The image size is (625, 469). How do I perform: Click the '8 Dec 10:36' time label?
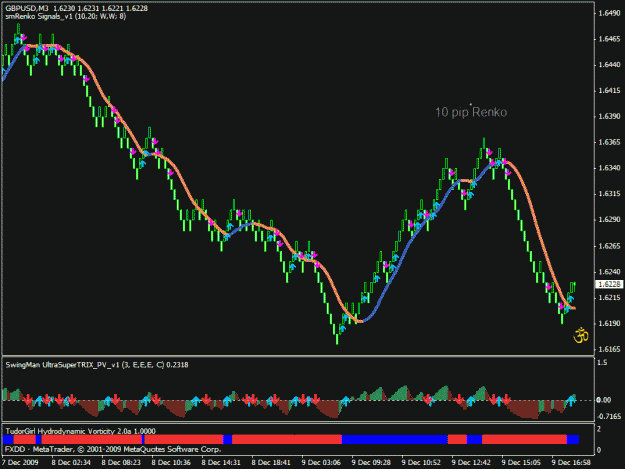[171, 463]
